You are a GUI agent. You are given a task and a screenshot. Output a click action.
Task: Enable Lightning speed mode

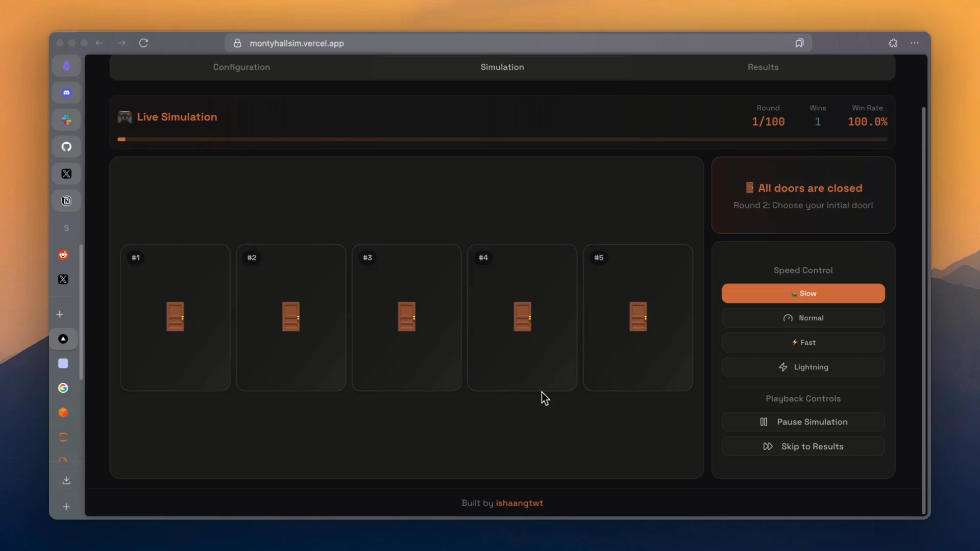(x=802, y=367)
